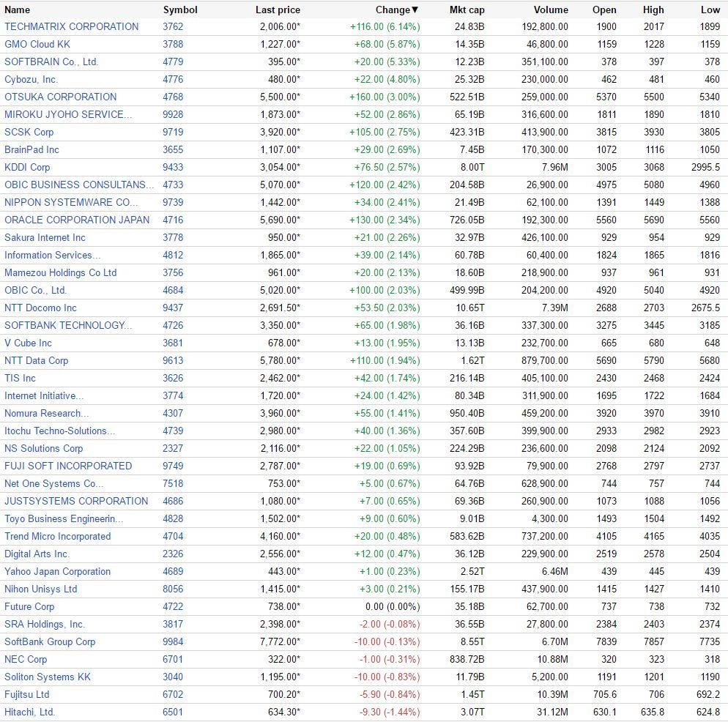
Task: Open Itochu Techno-Solutions link
Action: point(60,431)
